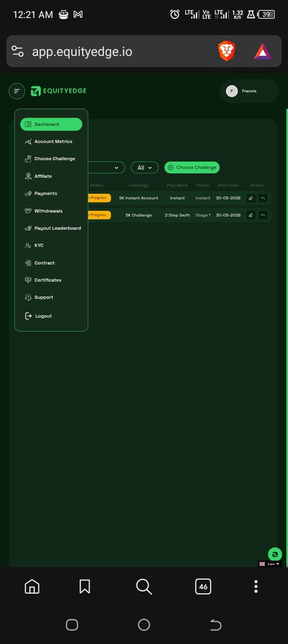Open the green chat widget icon
Screen dimensions: 288x644
coord(275,554)
